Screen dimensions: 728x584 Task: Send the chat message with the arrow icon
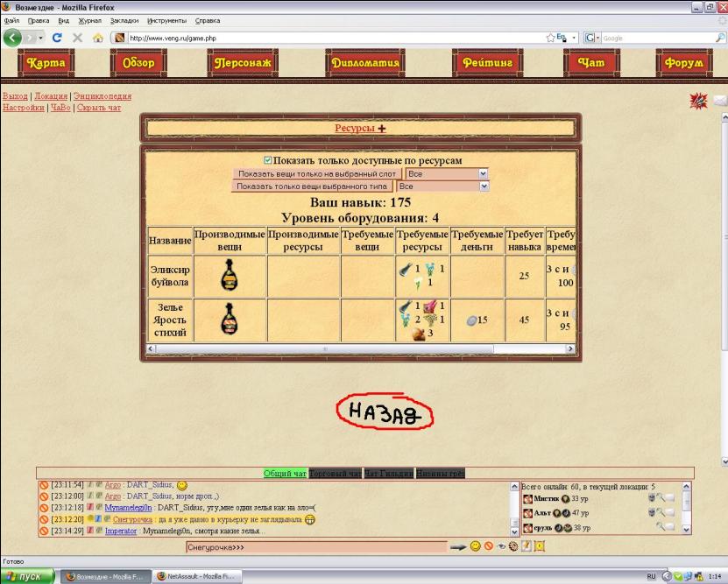[x=458, y=547]
